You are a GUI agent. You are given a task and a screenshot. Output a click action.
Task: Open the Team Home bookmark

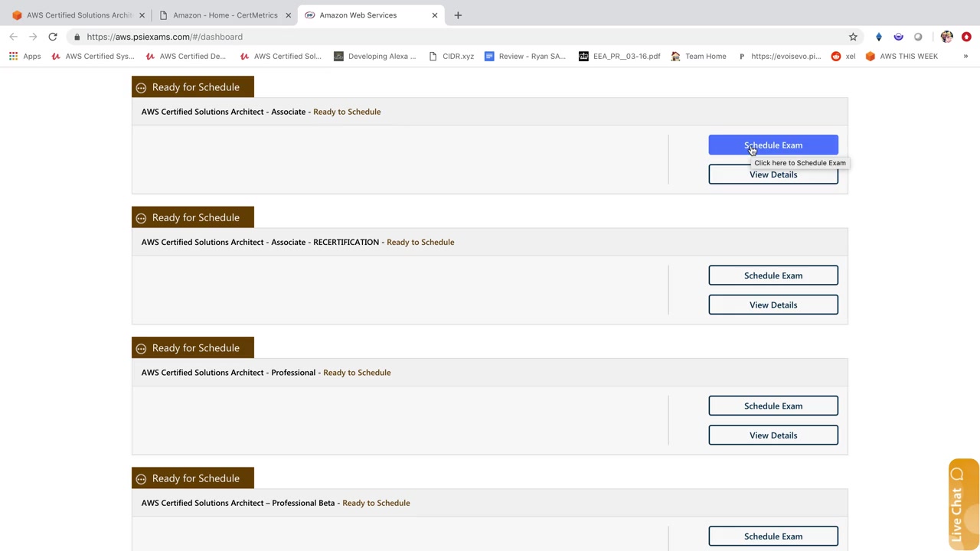coord(698,56)
